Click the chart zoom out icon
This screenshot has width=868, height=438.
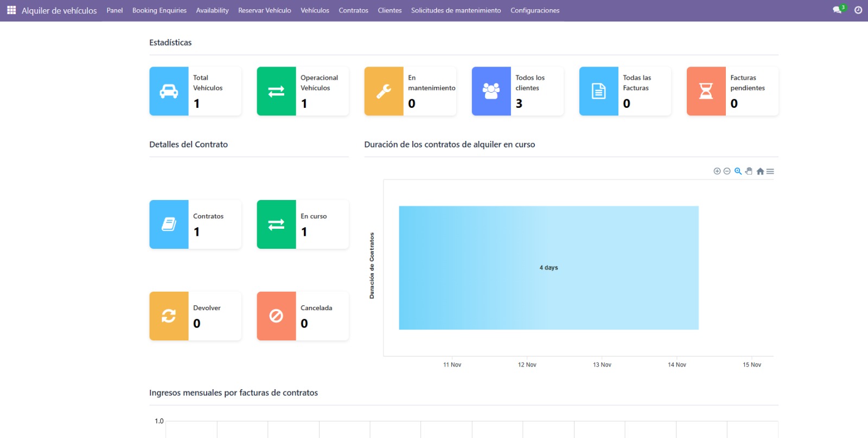tap(727, 171)
